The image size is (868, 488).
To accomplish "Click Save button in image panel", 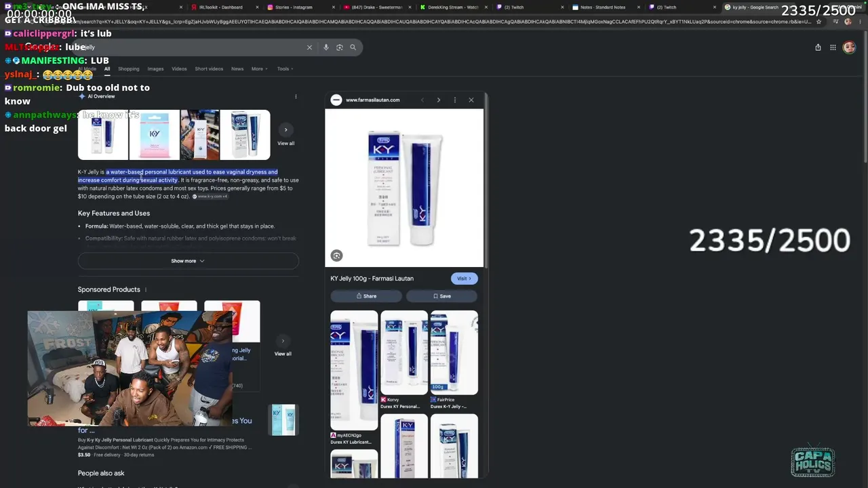I will tap(441, 296).
